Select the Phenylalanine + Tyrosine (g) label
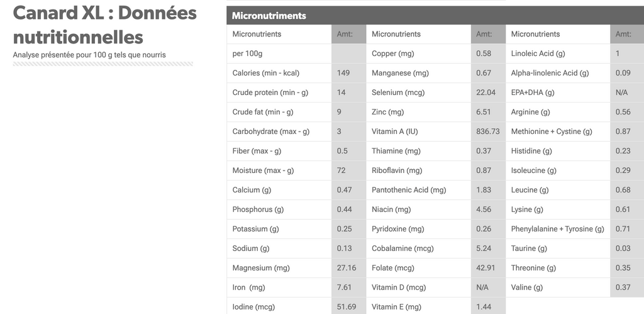This screenshot has height=314, width=644. point(558,229)
